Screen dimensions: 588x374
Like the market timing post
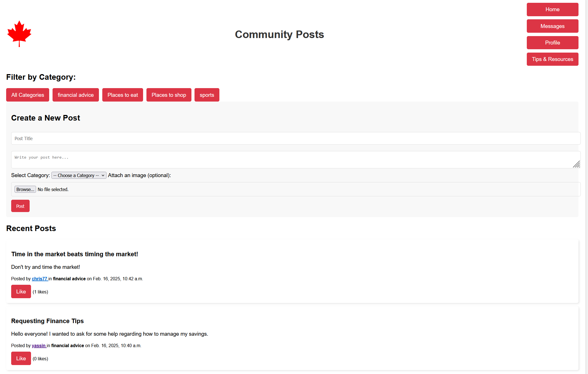click(x=21, y=291)
